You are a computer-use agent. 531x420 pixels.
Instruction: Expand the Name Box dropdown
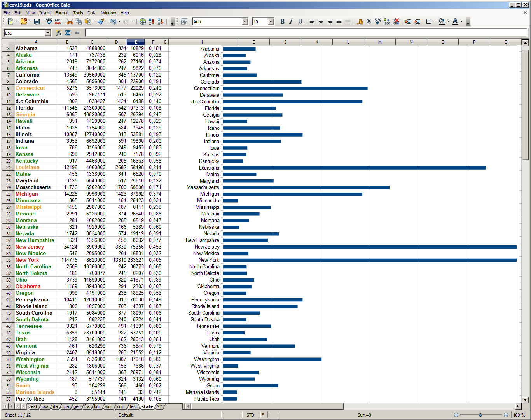(x=48, y=33)
